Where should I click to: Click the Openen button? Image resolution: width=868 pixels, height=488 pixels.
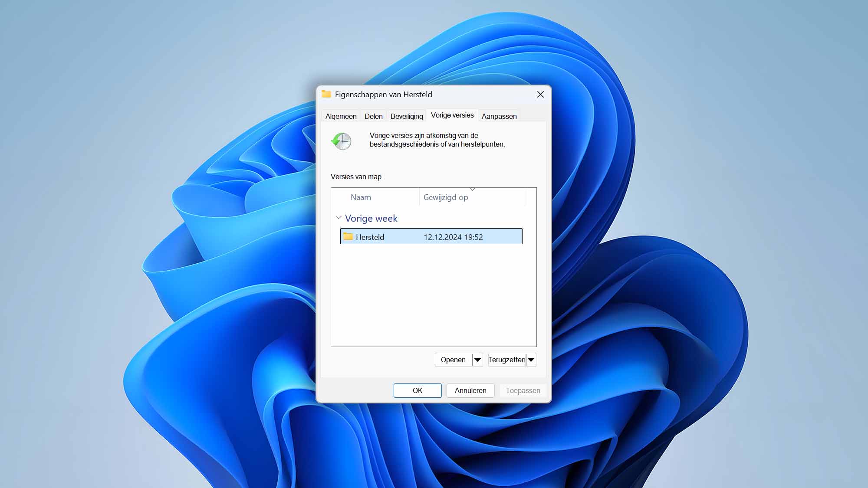tap(453, 360)
